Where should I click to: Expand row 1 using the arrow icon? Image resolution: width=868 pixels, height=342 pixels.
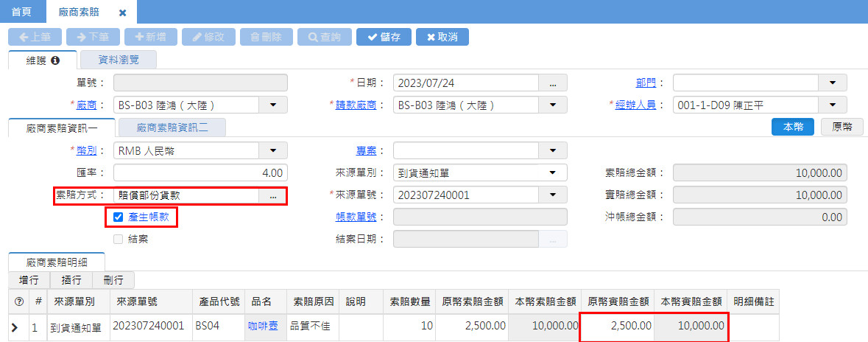[15, 326]
